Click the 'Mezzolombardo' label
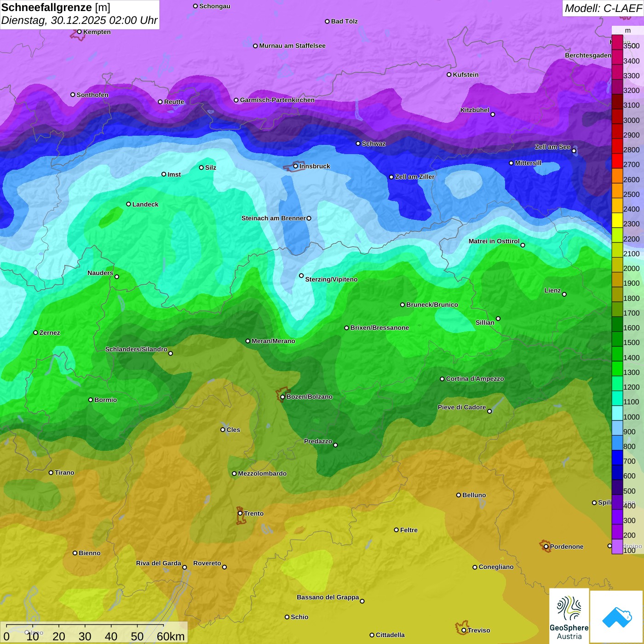This screenshot has height=644, width=644. (x=262, y=473)
